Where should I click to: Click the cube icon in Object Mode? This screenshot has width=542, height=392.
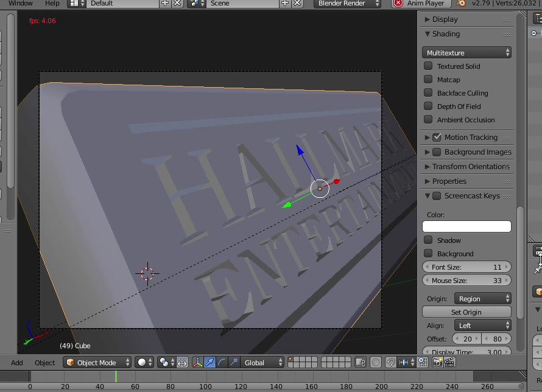click(70, 362)
